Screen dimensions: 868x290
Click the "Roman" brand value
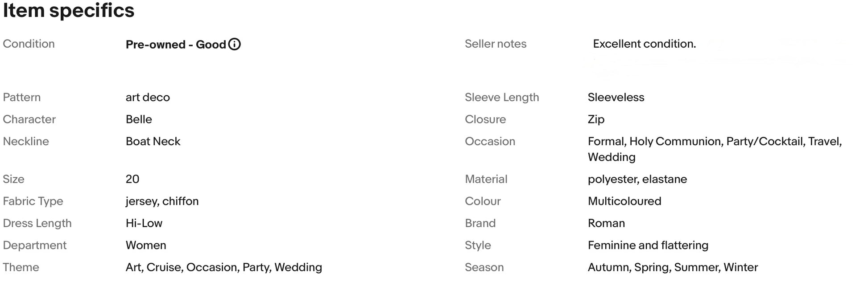pyautogui.click(x=606, y=223)
